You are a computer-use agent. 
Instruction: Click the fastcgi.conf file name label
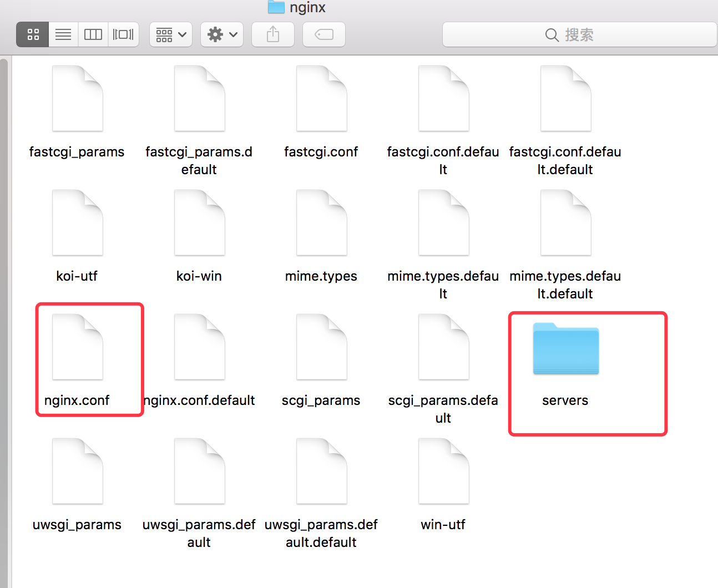point(321,152)
